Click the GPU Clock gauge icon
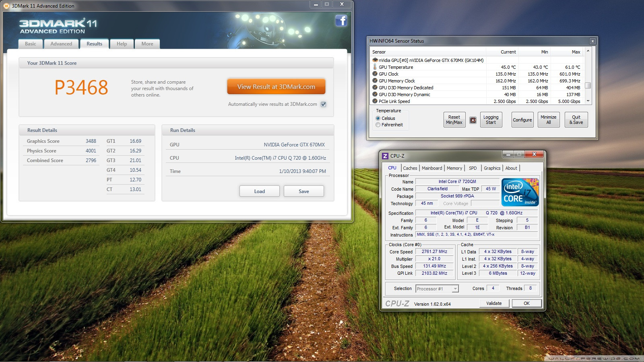This screenshot has height=362, width=644. tap(375, 74)
